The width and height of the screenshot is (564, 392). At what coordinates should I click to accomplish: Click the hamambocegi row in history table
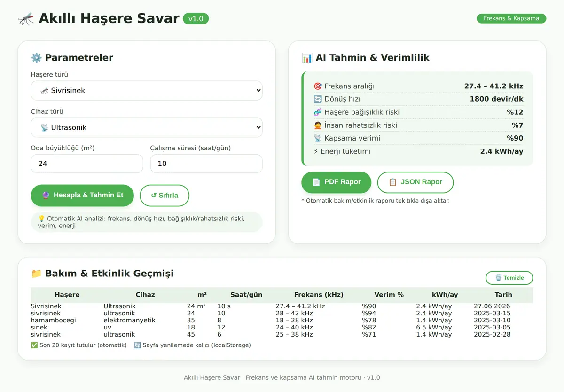pyautogui.click(x=282, y=320)
